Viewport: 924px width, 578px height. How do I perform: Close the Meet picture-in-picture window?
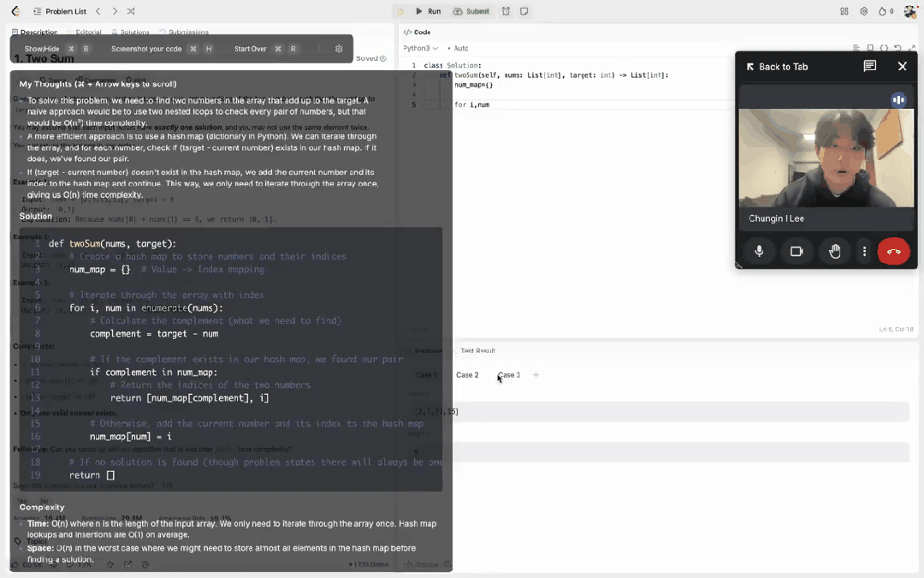coord(903,67)
